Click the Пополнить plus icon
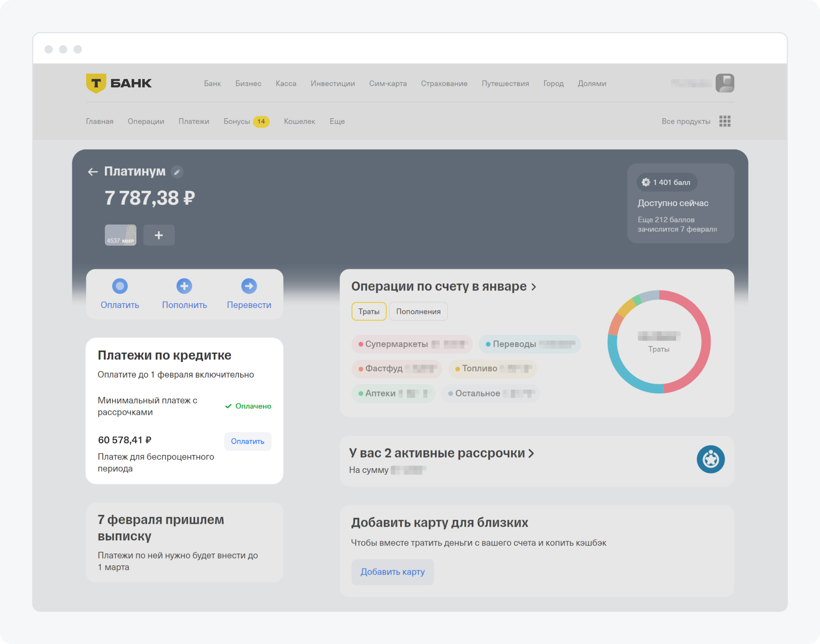Viewport: 820px width, 644px height. pyautogui.click(x=184, y=286)
